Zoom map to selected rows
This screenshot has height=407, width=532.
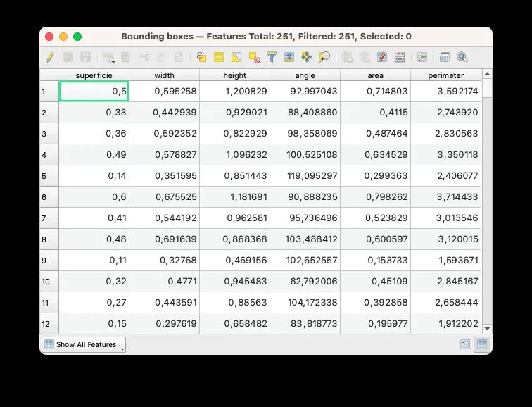click(324, 57)
